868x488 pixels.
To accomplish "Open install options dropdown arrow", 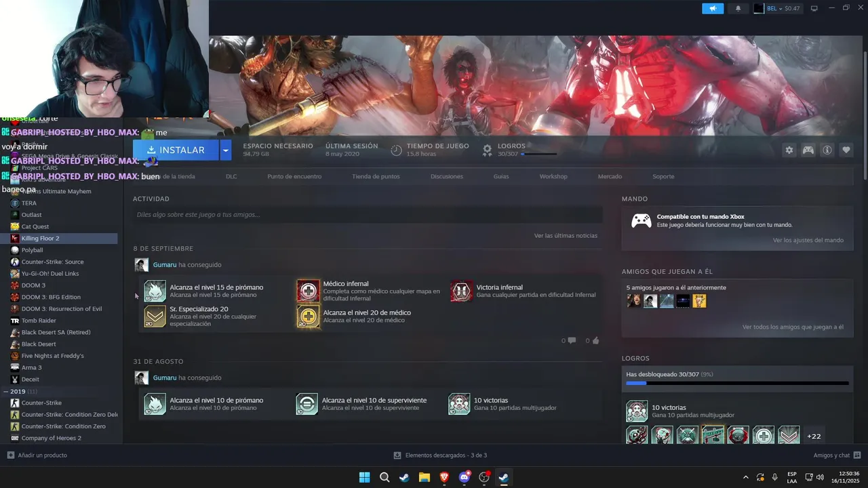I will click(226, 150).
